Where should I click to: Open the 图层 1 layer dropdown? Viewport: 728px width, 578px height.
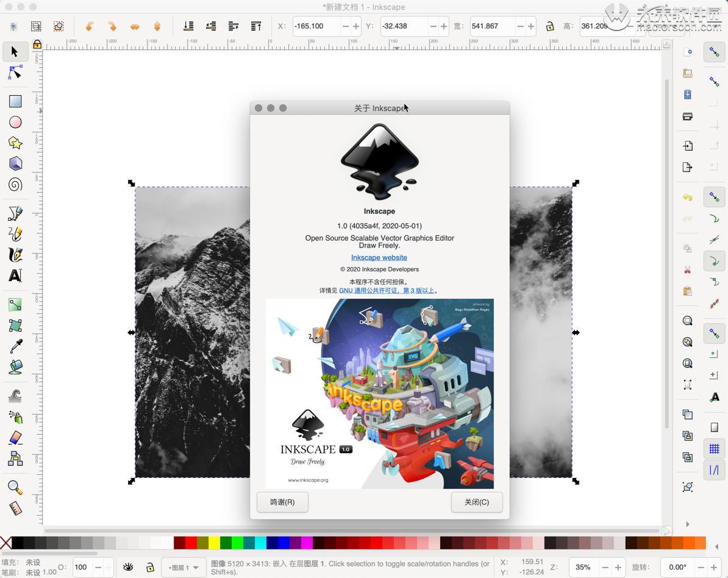click(184, 567)
